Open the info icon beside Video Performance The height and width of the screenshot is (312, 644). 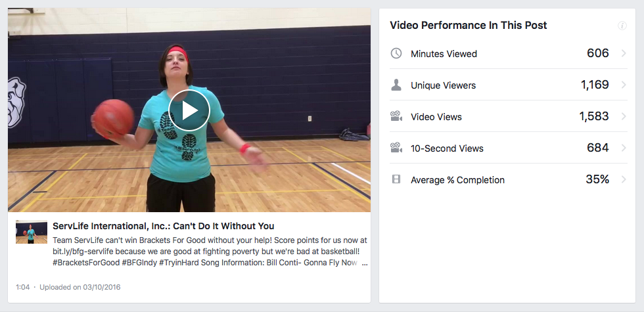point(622,26)
